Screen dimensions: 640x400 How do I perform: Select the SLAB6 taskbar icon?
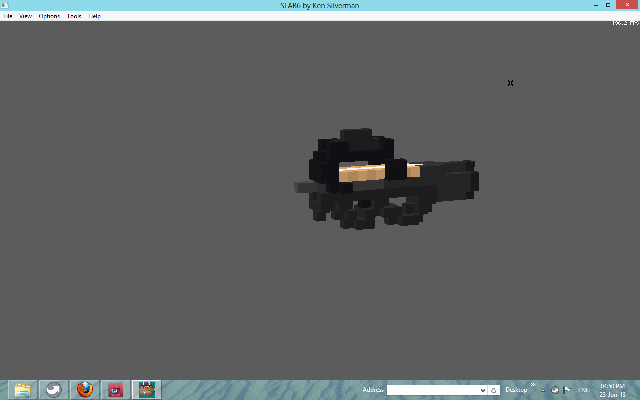(147, 390)
